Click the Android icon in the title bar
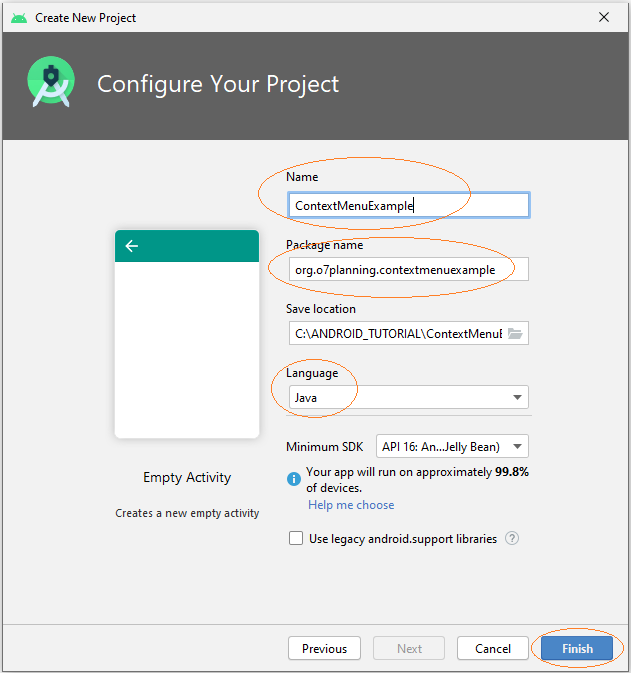Viewport: 631px width, 673px height. coord(19,18)
